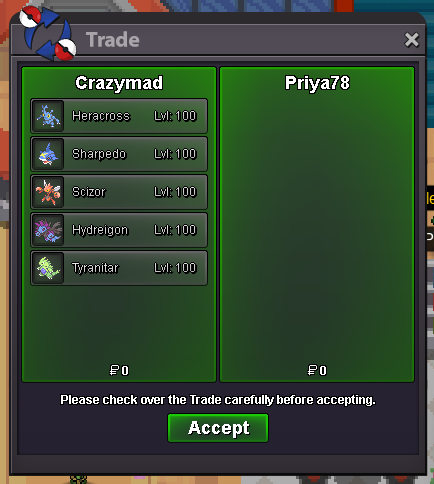
Task: Click the Tyranitar sprite icon
Action: coord(48,268)
